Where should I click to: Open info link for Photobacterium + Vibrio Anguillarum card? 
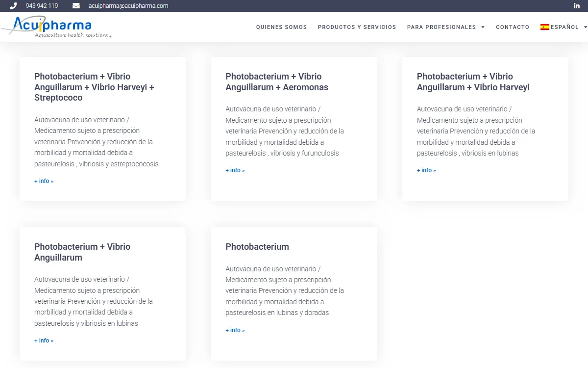coord(44,341)
